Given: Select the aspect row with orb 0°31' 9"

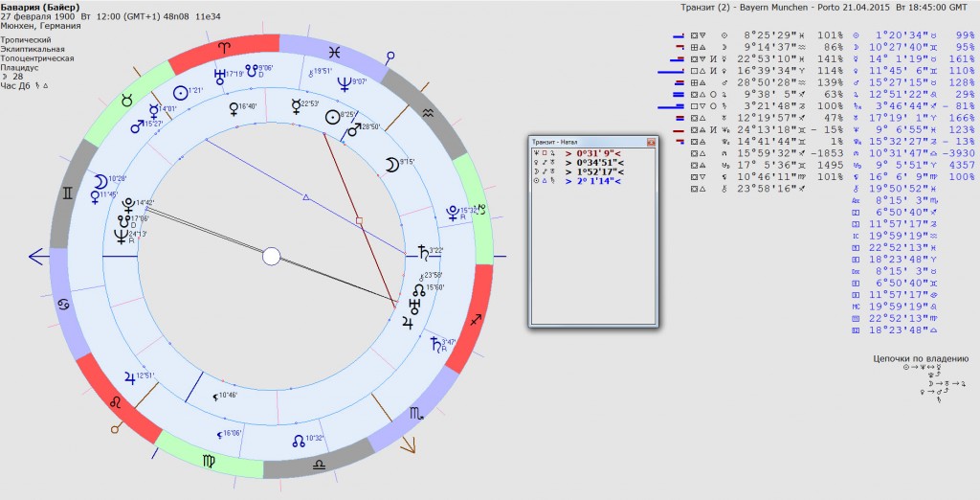Looking at the screenshot, I should coord(592,153).
